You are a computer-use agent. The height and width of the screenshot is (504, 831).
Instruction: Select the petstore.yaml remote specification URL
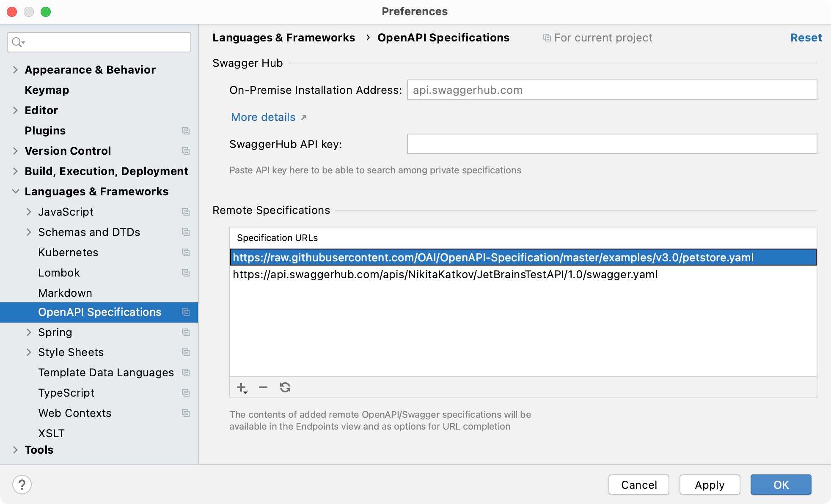click(493, 257)
